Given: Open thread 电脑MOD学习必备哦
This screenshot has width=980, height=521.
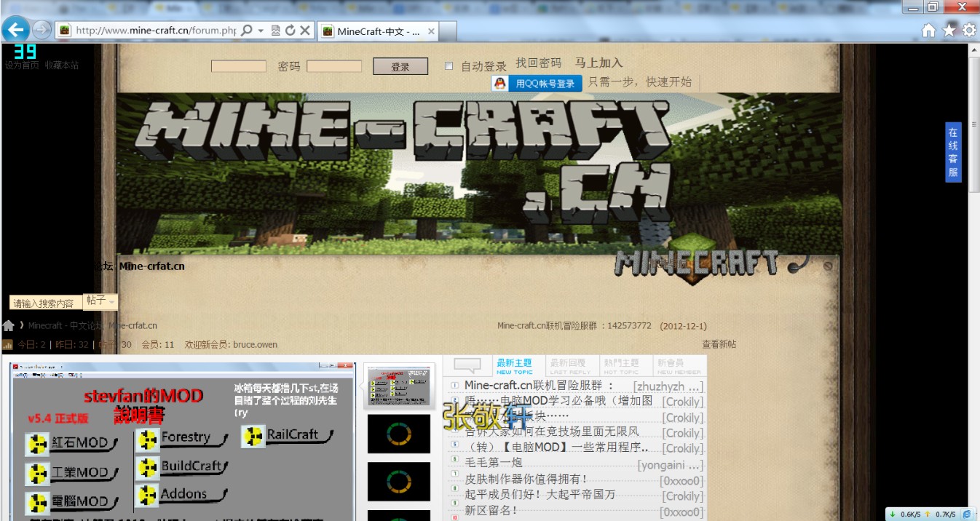Looking at the screenshot, I should coord(558,401).
